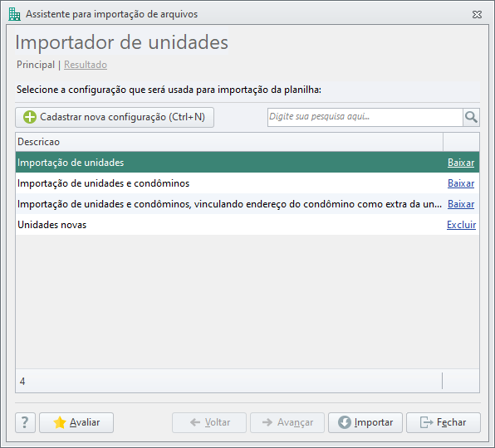Click the Avançar button

pyautogui.click(x=287, y=422)
